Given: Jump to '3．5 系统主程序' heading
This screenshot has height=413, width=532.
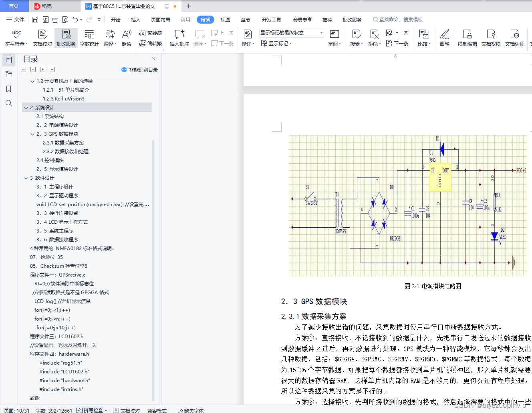Looking at the screenshot, I should coord(55,231).
